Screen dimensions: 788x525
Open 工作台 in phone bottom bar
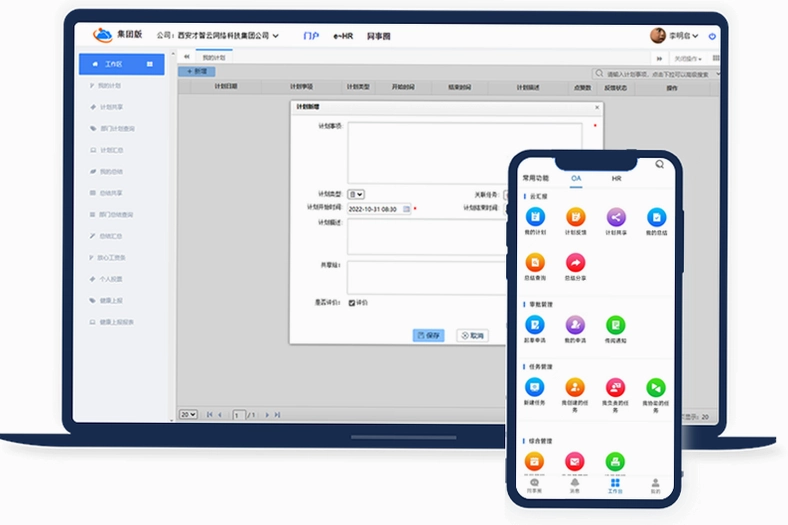[615, 485]
